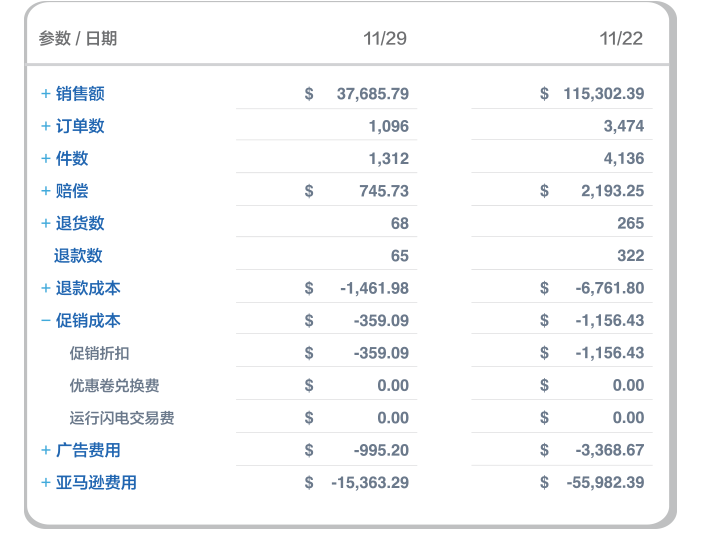The image size is (702, 534).
Task: Click the 115,302.39 sales value
Action: point(603,94)
